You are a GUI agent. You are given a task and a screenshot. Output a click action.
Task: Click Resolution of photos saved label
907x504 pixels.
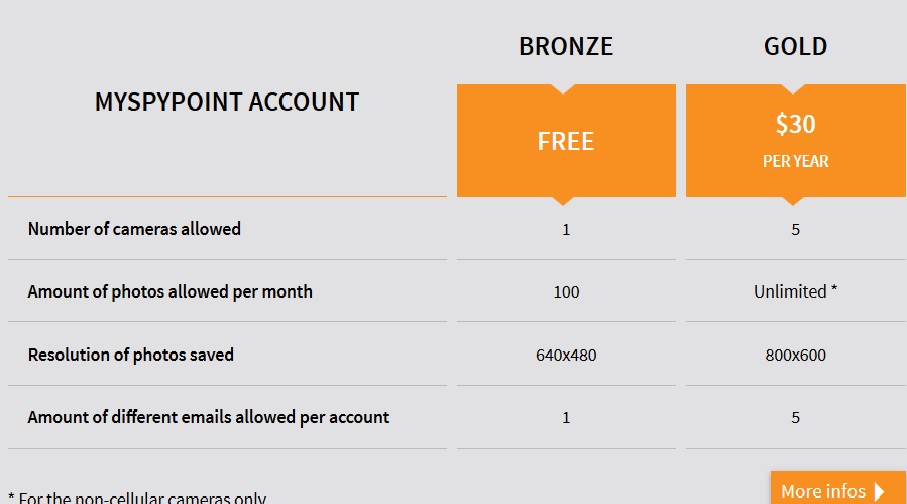pos(131,354)
